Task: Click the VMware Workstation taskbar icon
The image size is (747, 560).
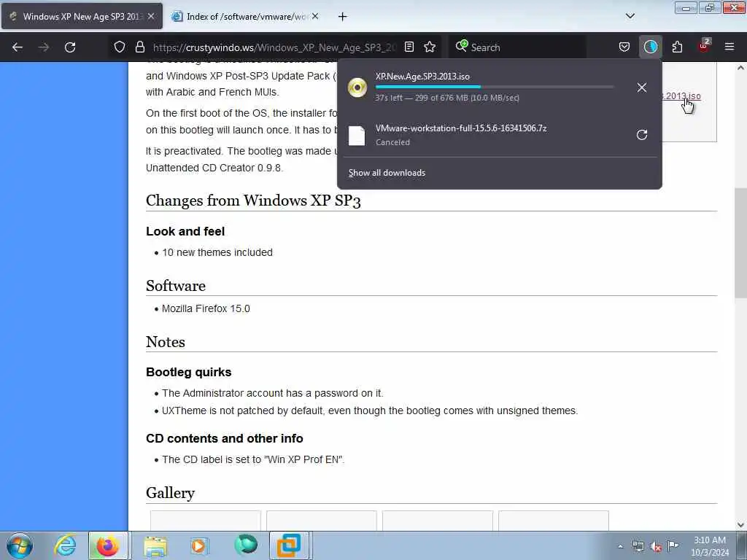Action: click(x=289, y=545)
